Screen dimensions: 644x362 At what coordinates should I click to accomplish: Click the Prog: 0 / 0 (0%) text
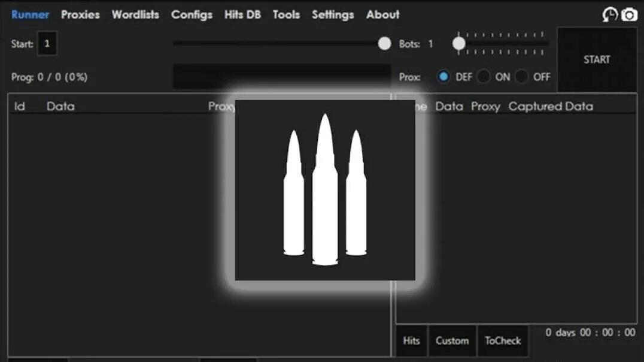49,77
